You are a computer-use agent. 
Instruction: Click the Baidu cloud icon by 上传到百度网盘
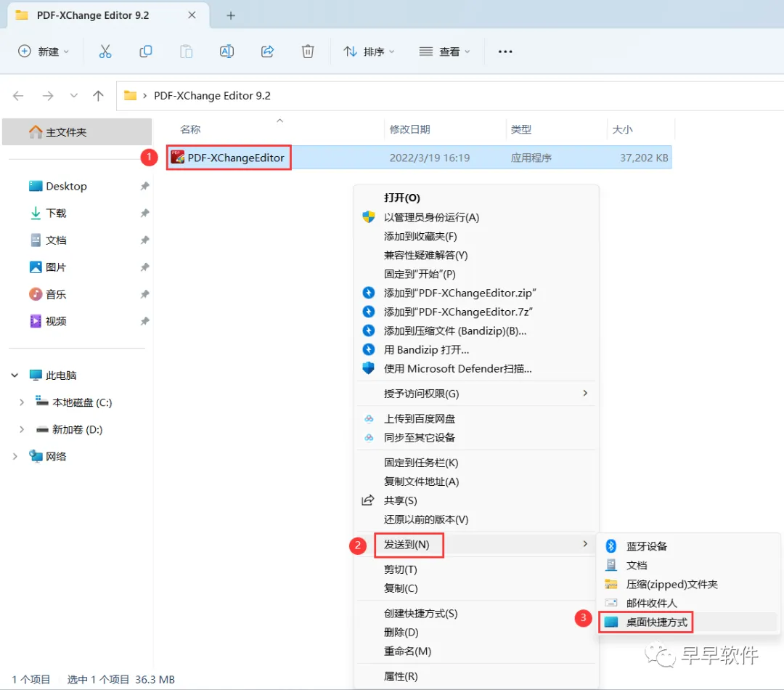click(369, 418)
